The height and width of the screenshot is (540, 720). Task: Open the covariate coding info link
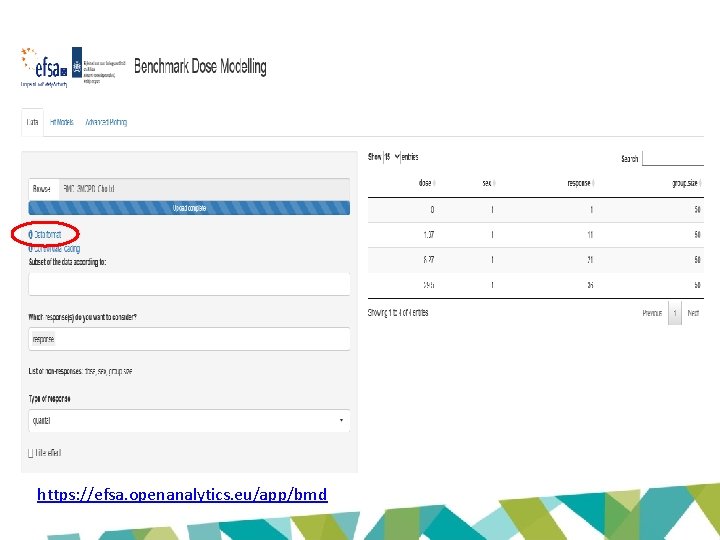54,248
